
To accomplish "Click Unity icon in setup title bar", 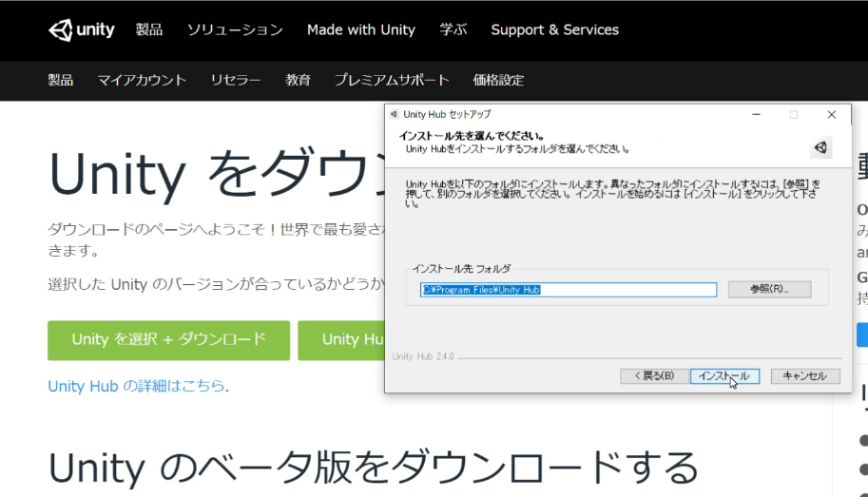I will (395, 114).
